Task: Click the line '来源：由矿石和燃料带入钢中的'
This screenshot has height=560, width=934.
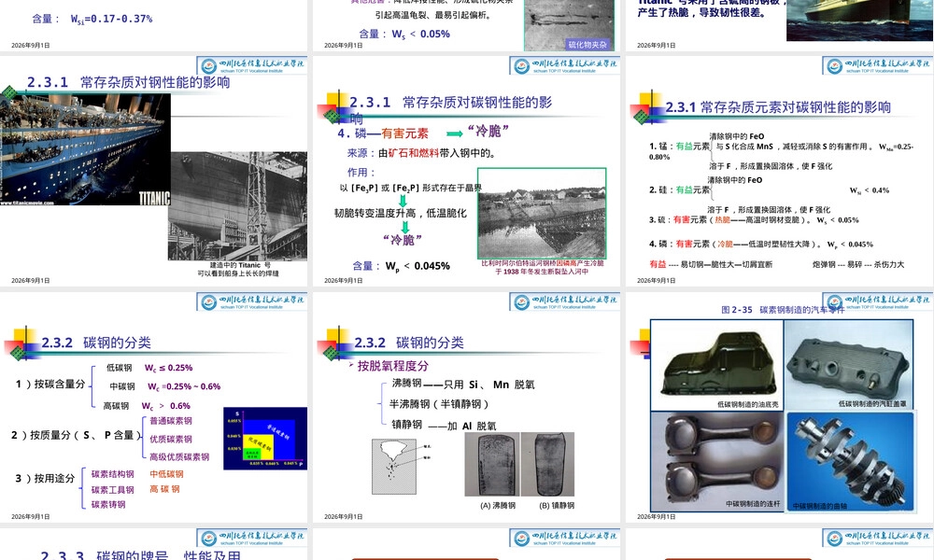Action: point(421,153)
